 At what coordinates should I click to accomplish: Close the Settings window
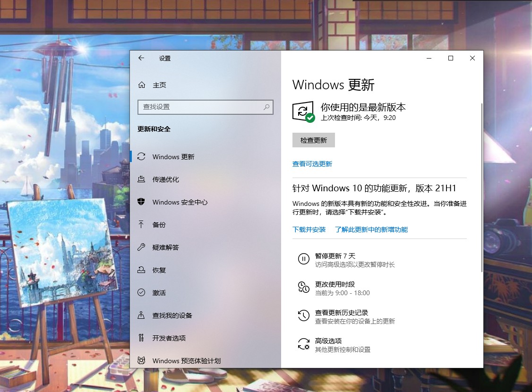pos(472,58)
